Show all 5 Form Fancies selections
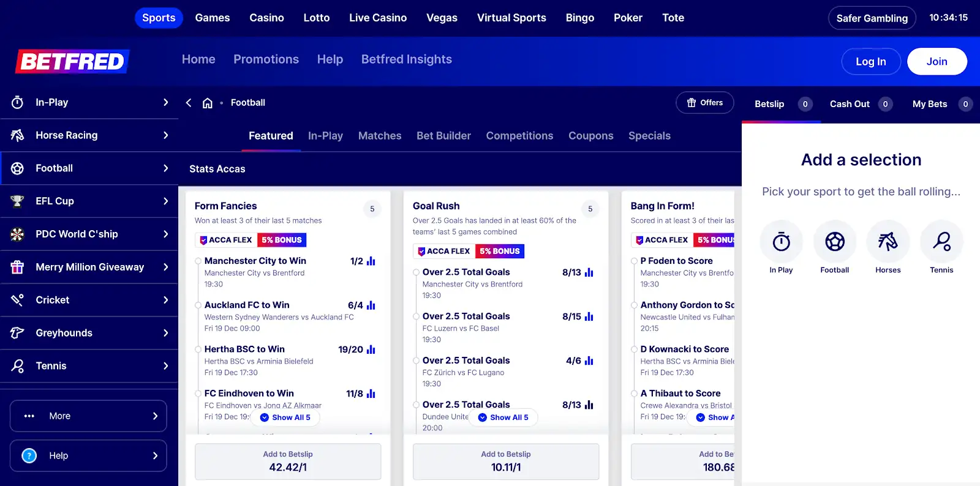 [285, 417]
